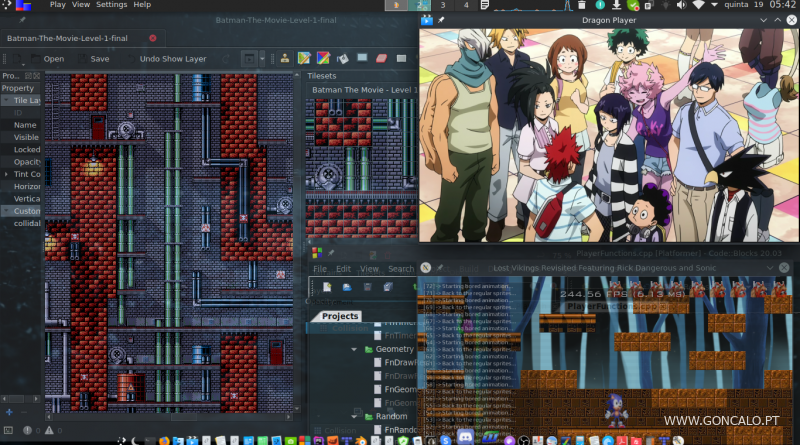Viewport: 800px width, 445px height.
Task: Open the New document dropdown arrow
Action: (x=24, y=63)
